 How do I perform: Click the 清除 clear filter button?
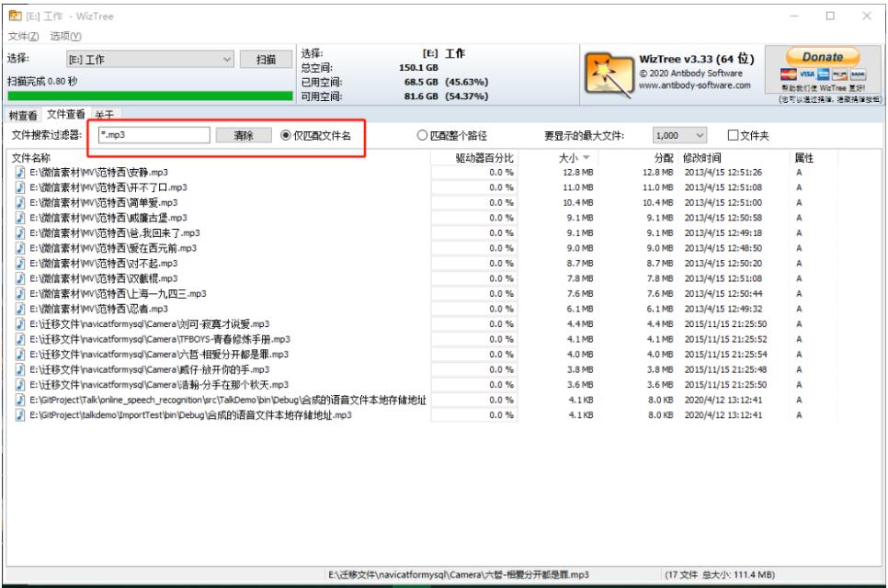pyautogui.click(x=244, y=135)
